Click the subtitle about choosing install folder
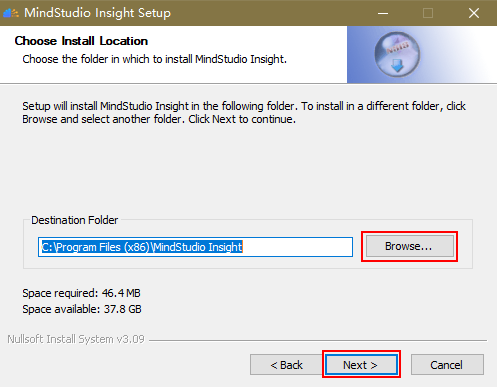This screenshot has height=387, width=497. [x=154, y=59]
